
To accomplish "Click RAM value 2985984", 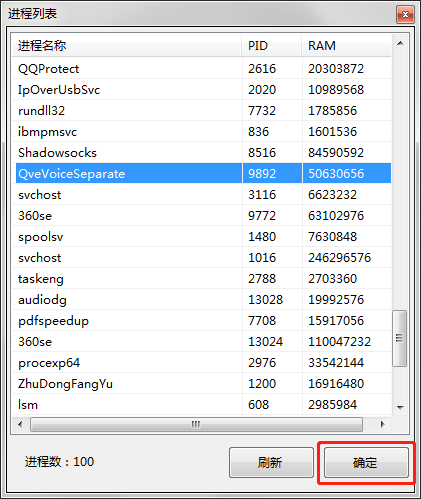I will pos(332,405).
